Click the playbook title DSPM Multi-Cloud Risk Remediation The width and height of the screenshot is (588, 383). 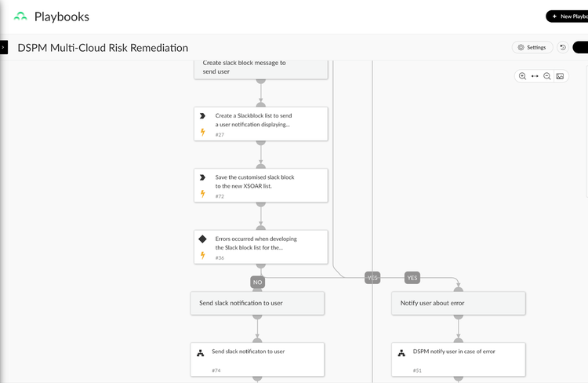coord(103,48)
